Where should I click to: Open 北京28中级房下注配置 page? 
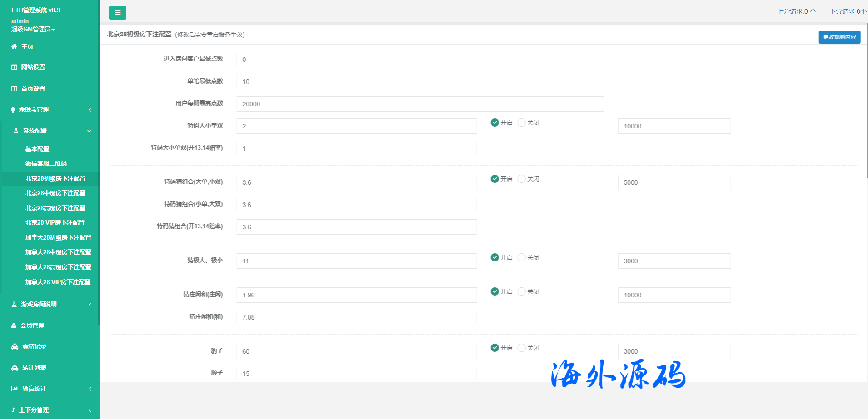point(55,193)
